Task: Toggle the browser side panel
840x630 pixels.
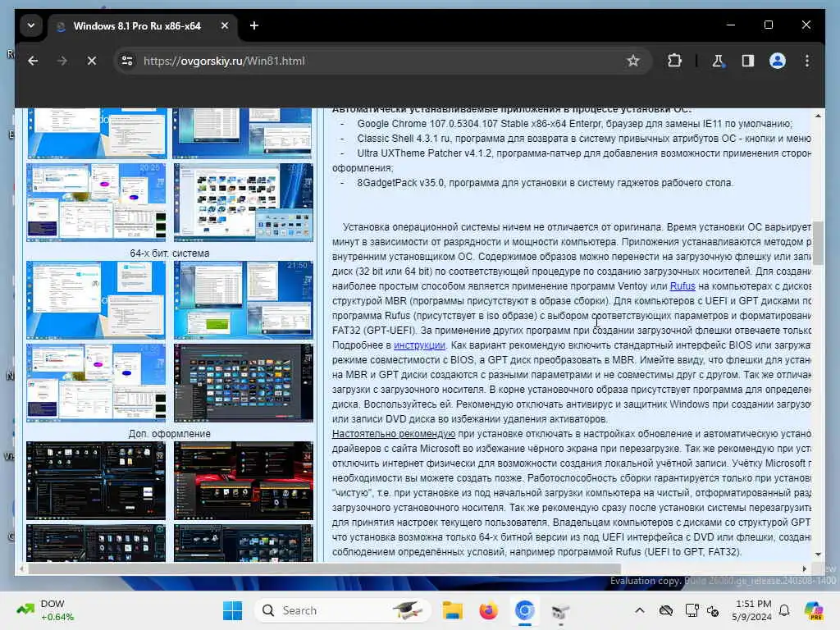Action: [748, 61]
